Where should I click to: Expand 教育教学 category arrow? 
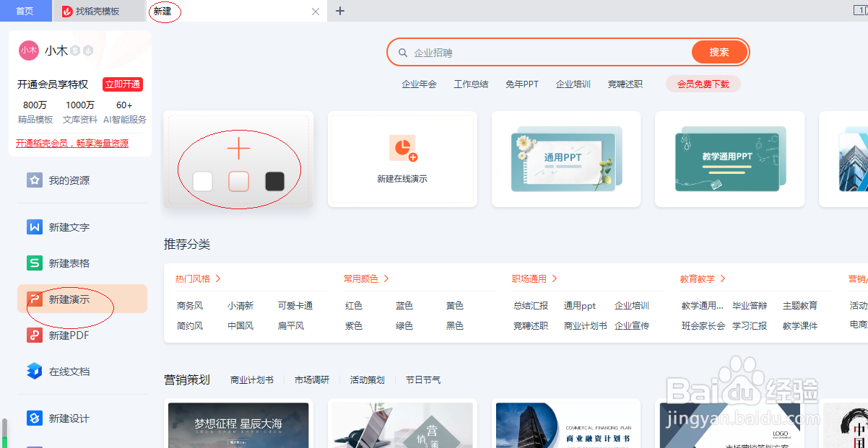point(723,278)
